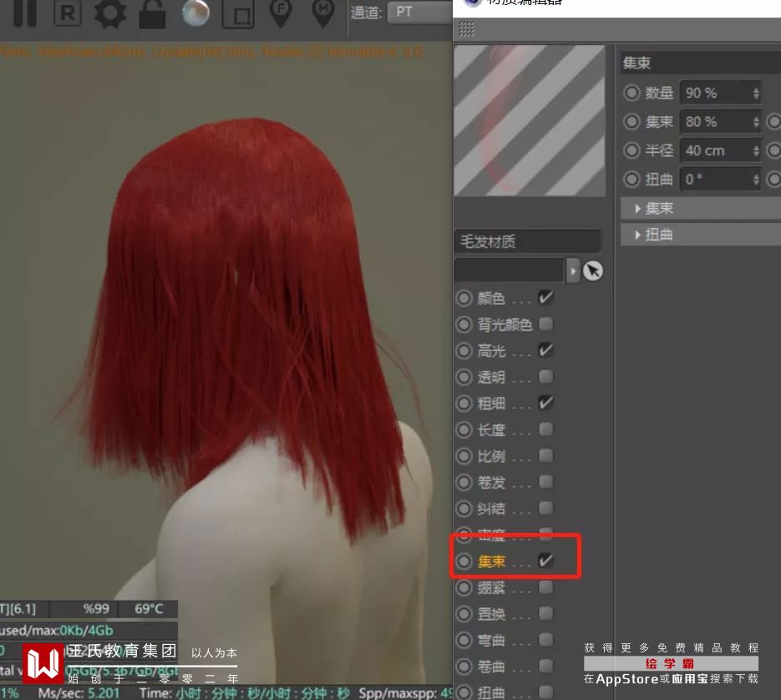Viewport: 781px width, 700px height.
Task: Select the 卷发 channel label
Action: (491, 482)
